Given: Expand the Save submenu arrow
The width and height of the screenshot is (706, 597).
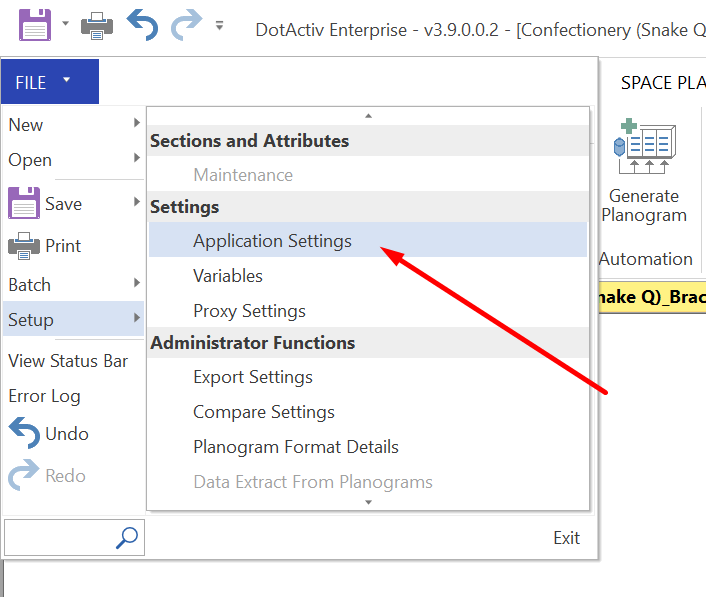Looking at the screenshot, I should [137, 201].
